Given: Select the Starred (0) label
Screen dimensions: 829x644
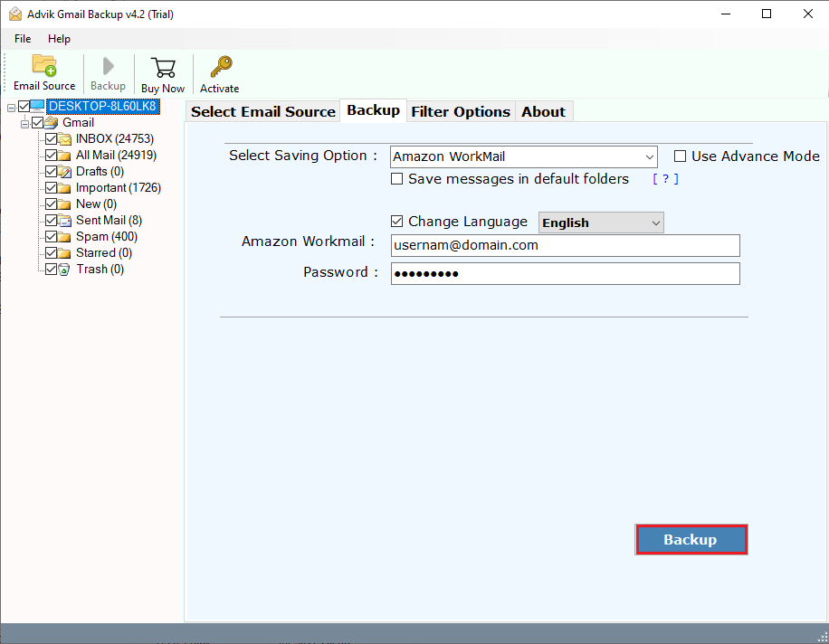Looking at the screenshot, I should click(104, 253).
